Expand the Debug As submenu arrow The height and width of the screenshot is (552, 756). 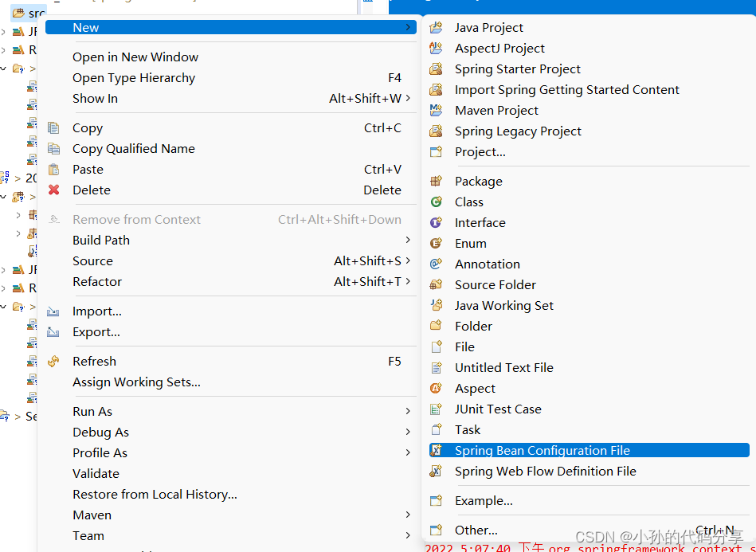(x=408, y=432)
